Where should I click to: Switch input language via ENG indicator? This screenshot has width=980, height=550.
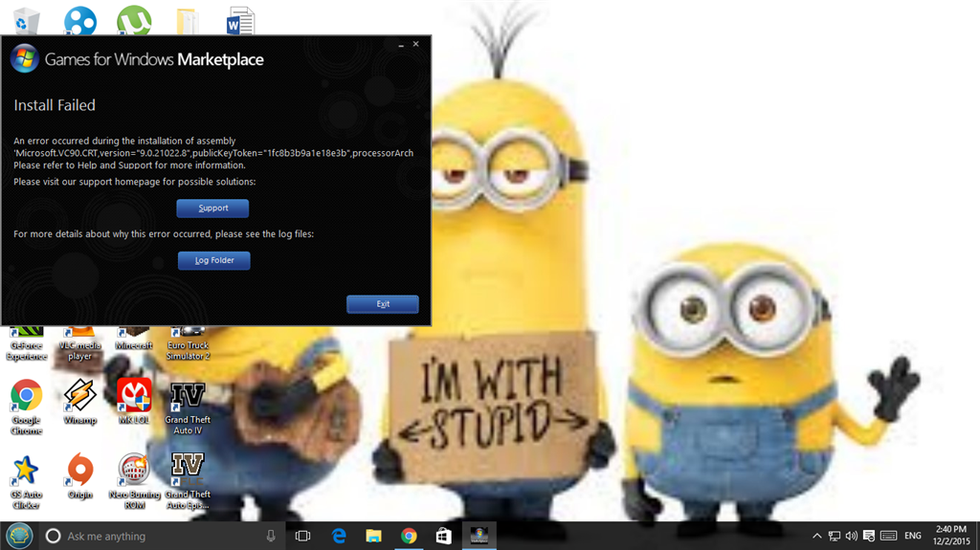913,537
